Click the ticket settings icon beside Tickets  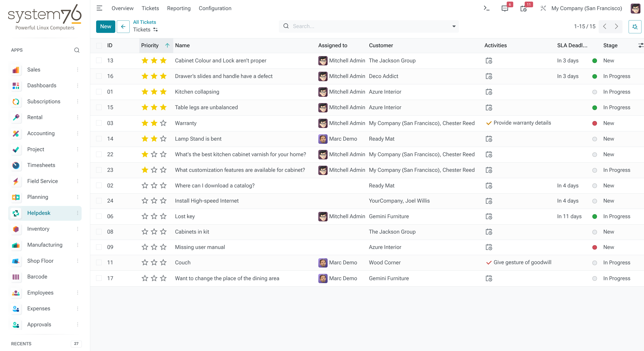click(x=156, y=30)
